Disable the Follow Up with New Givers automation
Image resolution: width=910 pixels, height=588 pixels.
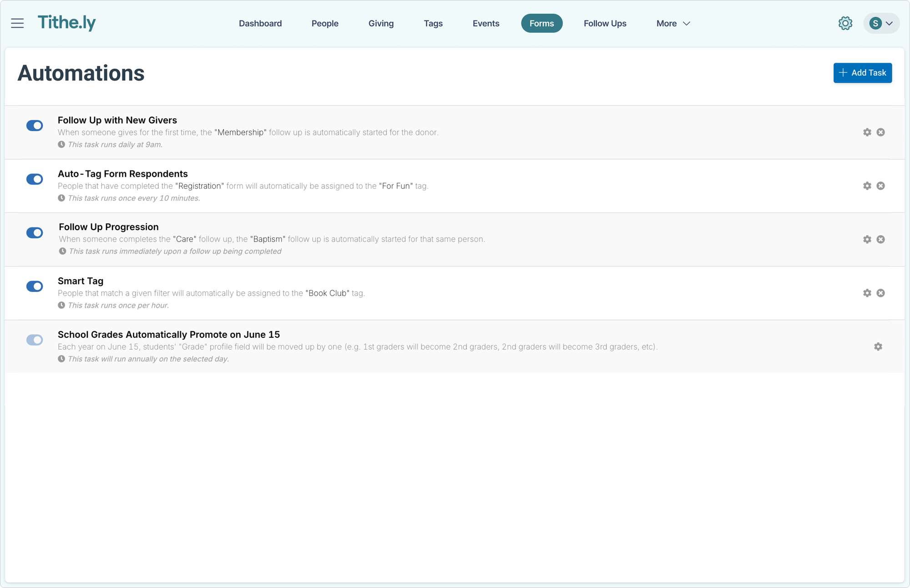click(35, 126)
